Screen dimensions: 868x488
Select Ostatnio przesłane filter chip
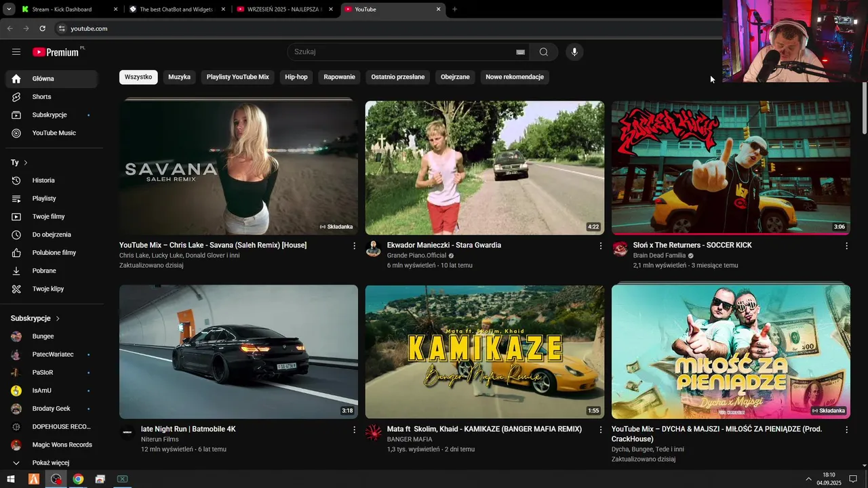pos(398,77)
